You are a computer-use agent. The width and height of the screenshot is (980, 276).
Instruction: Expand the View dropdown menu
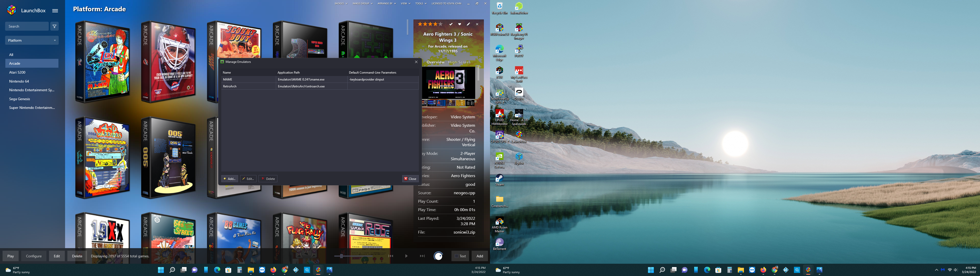[x=406, y=3]
